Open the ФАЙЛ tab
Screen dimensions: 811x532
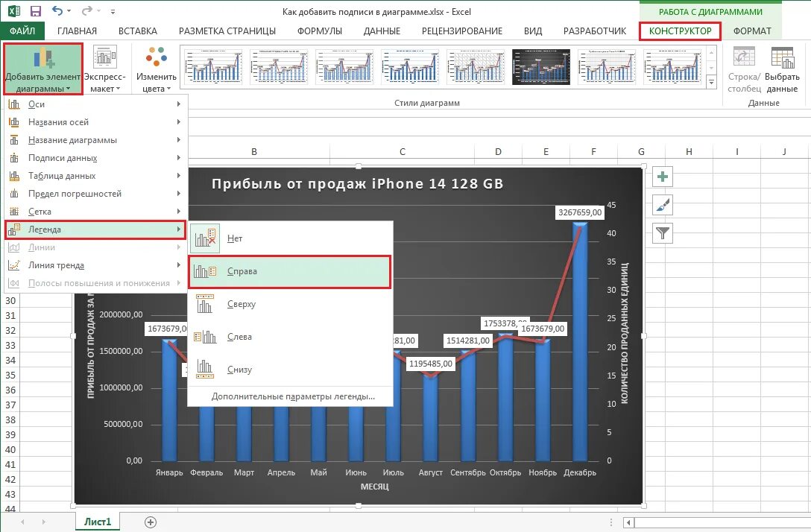click(x=22, y=31)
